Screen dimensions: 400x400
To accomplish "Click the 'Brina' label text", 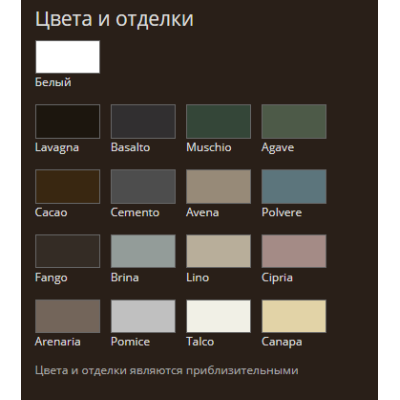I will (125, 277).
